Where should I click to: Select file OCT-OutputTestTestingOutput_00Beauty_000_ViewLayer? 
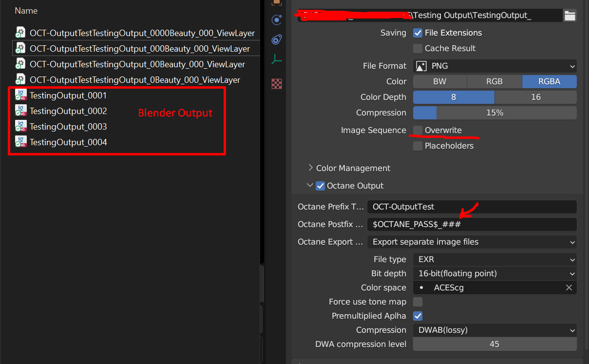(x=137, y=64)
